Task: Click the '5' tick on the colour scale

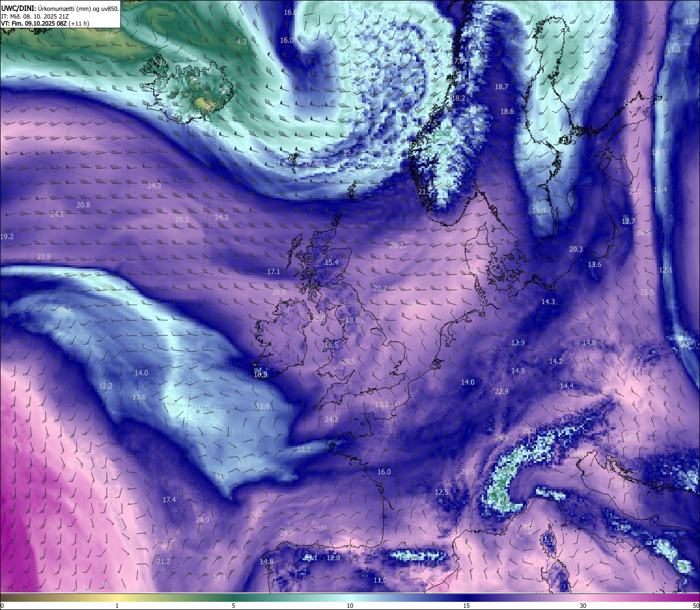Action: [234, 606]
